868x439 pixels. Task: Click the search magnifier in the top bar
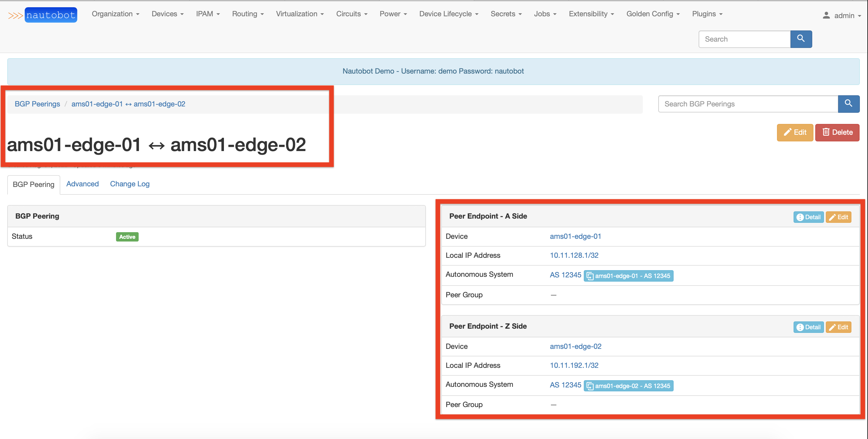coord(801,39)
